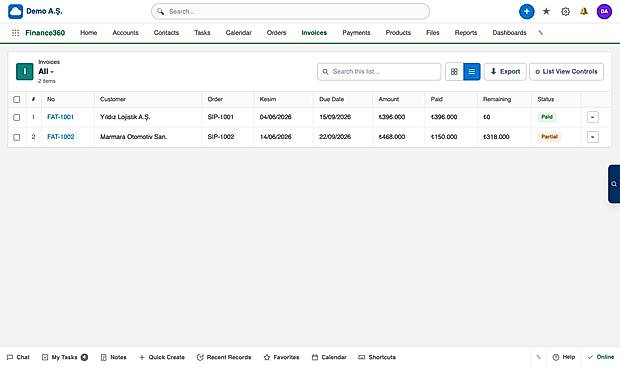Open My Tasks in the utility bar
Screen dimensions: 620x368
pos(65,357)
